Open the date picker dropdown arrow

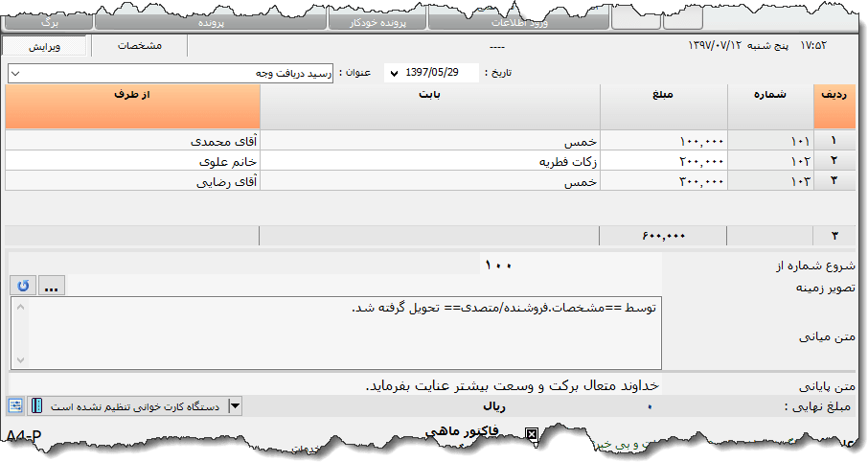(394, 73)
